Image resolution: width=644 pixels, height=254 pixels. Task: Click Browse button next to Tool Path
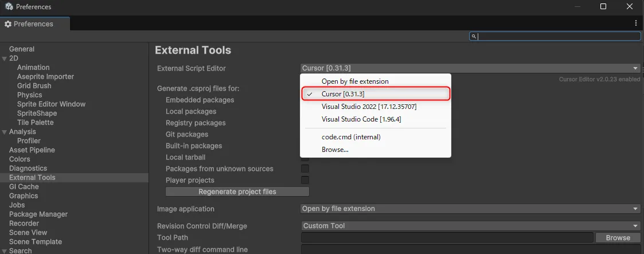point(618,237)
